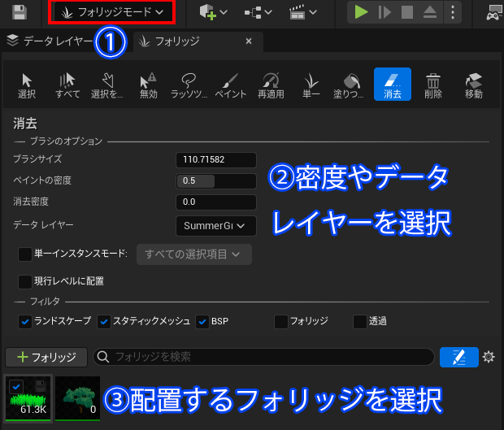Select the 塗りつ... fill bucket tool
This screenshot has height=430, width=504.
tap(349, 85)
